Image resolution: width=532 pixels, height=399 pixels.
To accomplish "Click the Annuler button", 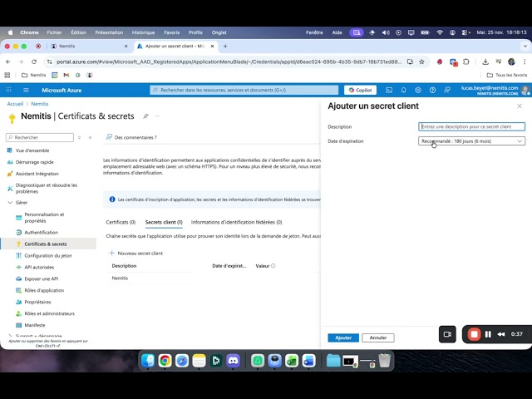I will pyautogui.click(x=378, y=337).
